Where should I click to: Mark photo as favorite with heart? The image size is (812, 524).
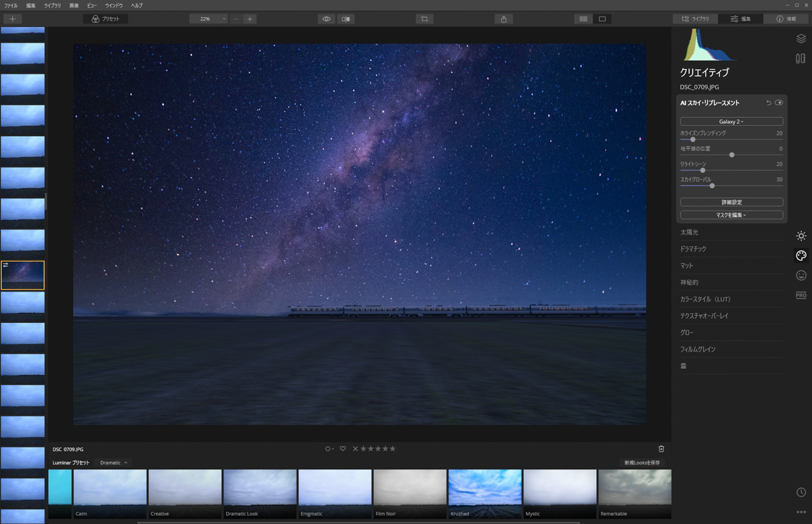(343, 449)
